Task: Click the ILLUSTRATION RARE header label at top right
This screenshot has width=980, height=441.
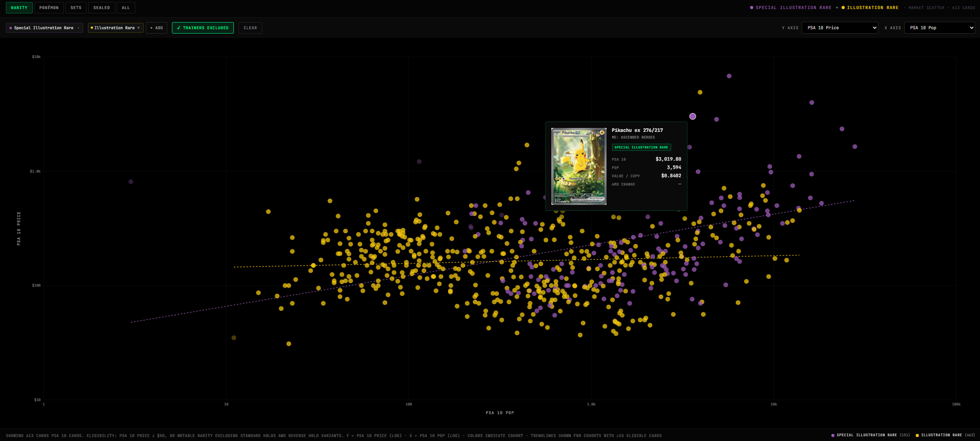Action: click(873, 8)
